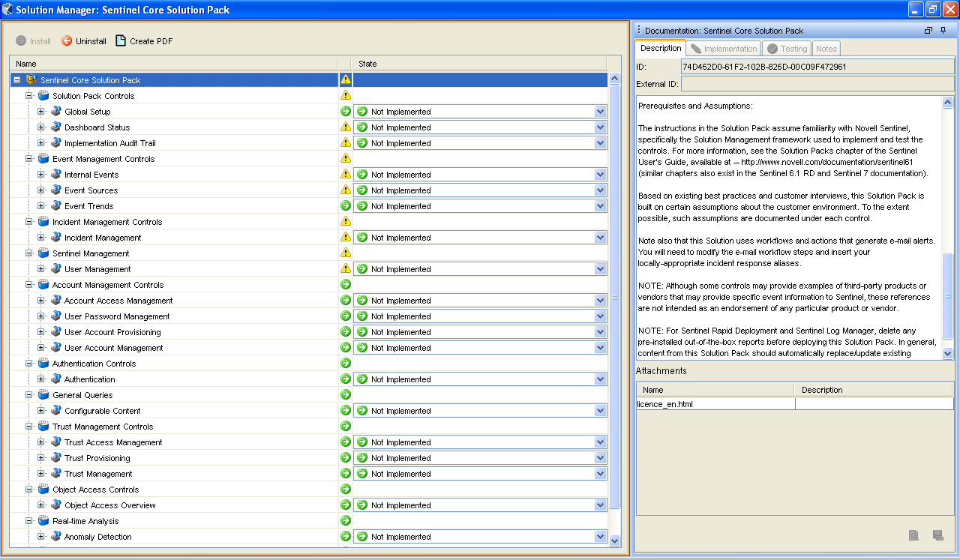
Task: Switch to the Description tab
Action: 661,49
